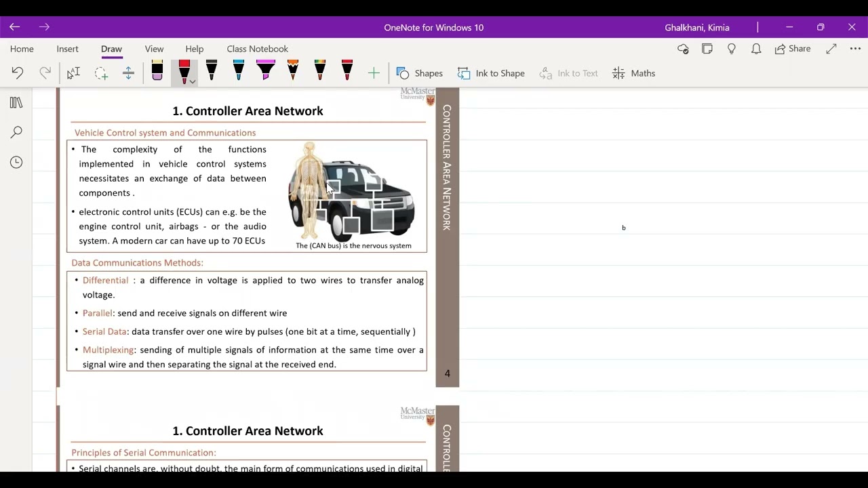The width and height of the screenshot is (868, 488).
Task: Open the red pen options arrow
Action: pyautogui.click(x=193, y=81)
